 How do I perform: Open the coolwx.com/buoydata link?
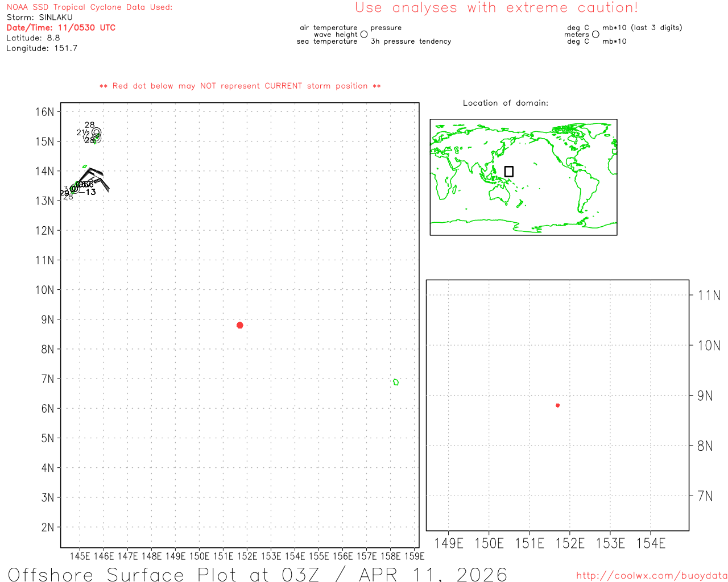pyautogui.click(x=652, y=576)
